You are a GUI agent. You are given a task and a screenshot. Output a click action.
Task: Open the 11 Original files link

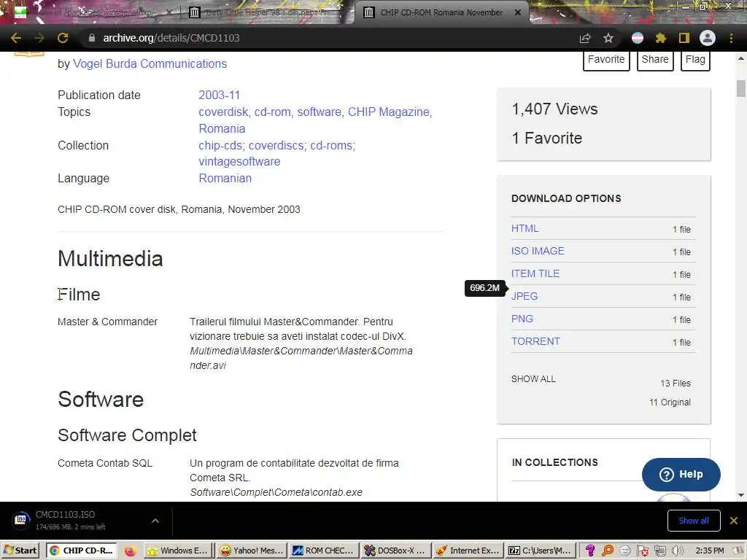[x=670, y=402]
